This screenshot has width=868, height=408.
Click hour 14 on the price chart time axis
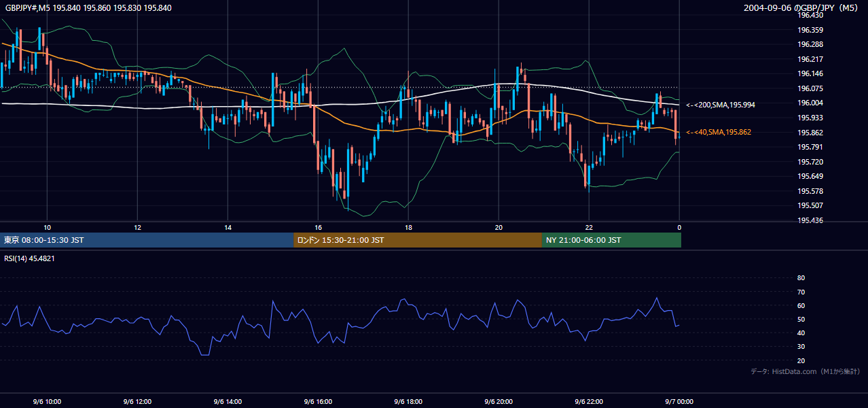pyautogui.click(x=228, y=227)
